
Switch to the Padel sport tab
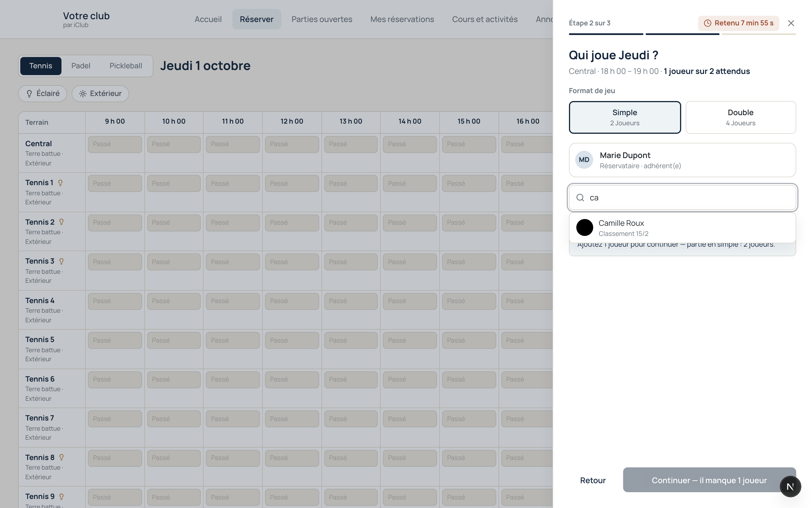coord(81,66)
